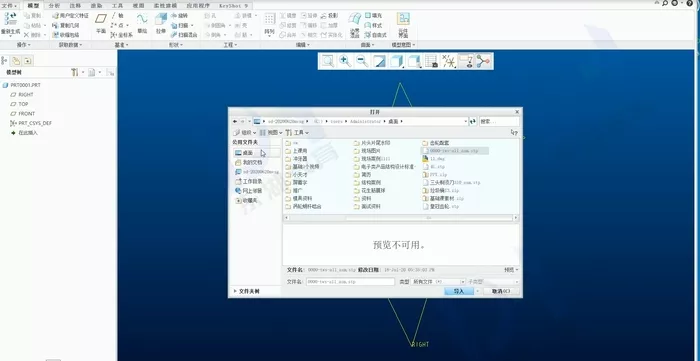Select 收藏夹 (Favorites) in common folders
Screen dimensions: 700x361
pyautogui.click(x=246, y=201)
